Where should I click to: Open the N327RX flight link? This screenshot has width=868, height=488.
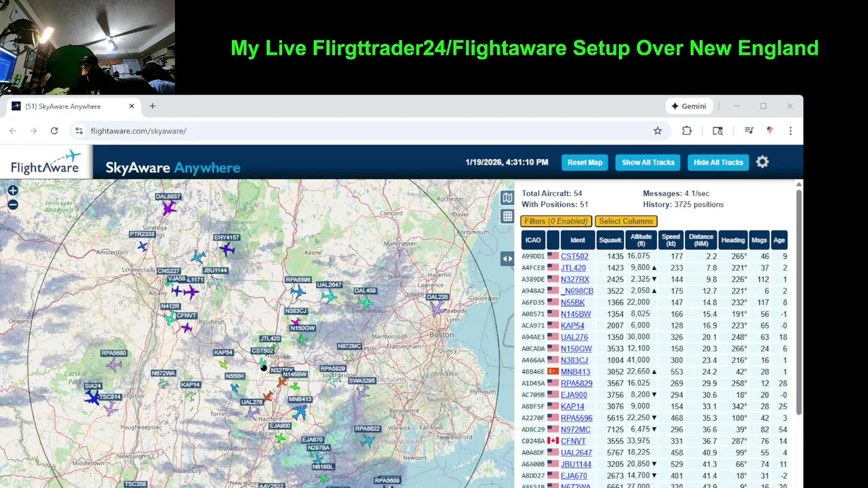coord(575,279)
